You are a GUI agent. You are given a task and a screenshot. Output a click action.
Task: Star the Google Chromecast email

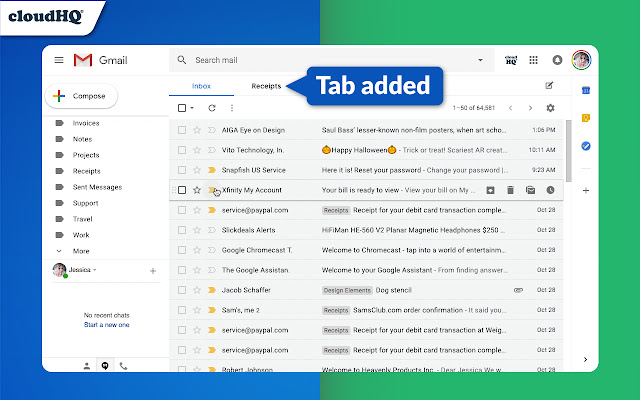[197, 250]
